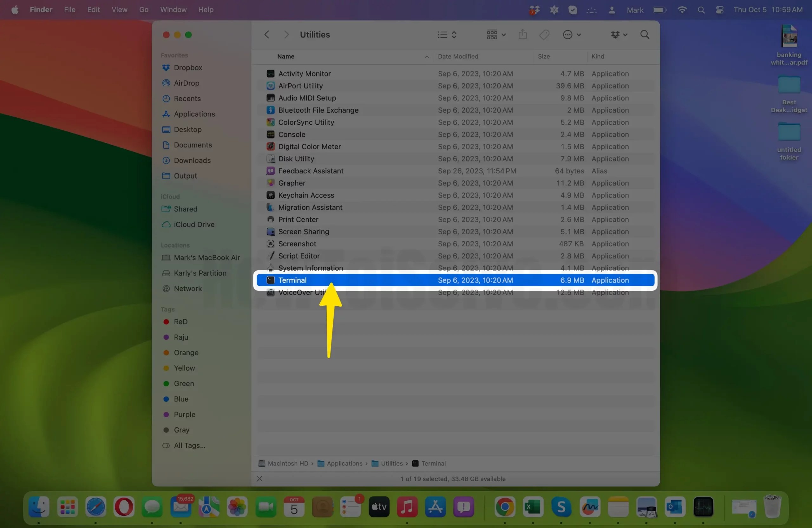This screenshot has width=812, height=528.
Task: Open AirDrop from the Favorites sidebar
Action: [x=186, y=83]
